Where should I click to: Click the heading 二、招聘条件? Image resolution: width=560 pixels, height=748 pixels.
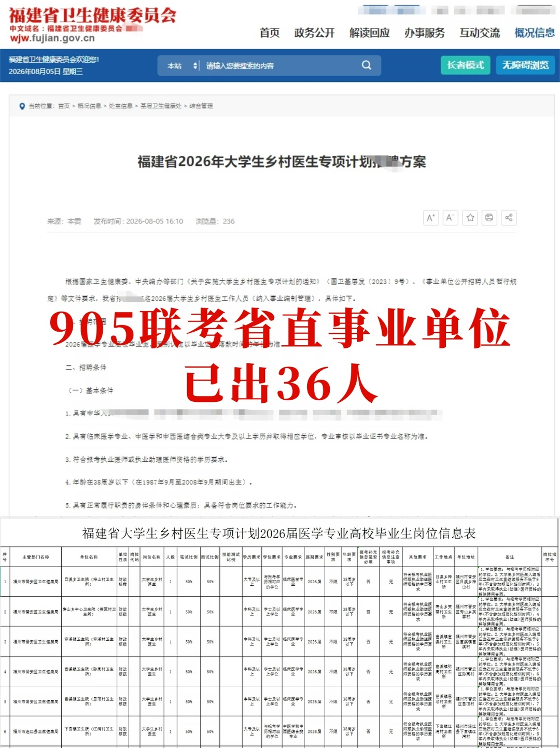tap(86, 368)
